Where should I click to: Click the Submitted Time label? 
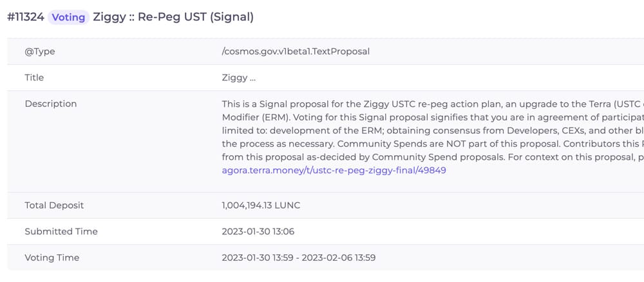(x=61, y=232)
